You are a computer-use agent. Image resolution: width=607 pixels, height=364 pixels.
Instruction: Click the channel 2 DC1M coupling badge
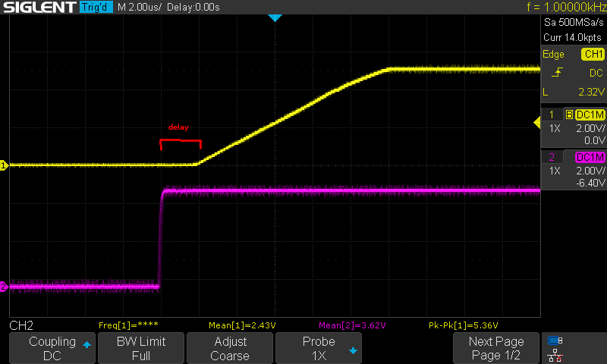point(590,158)
